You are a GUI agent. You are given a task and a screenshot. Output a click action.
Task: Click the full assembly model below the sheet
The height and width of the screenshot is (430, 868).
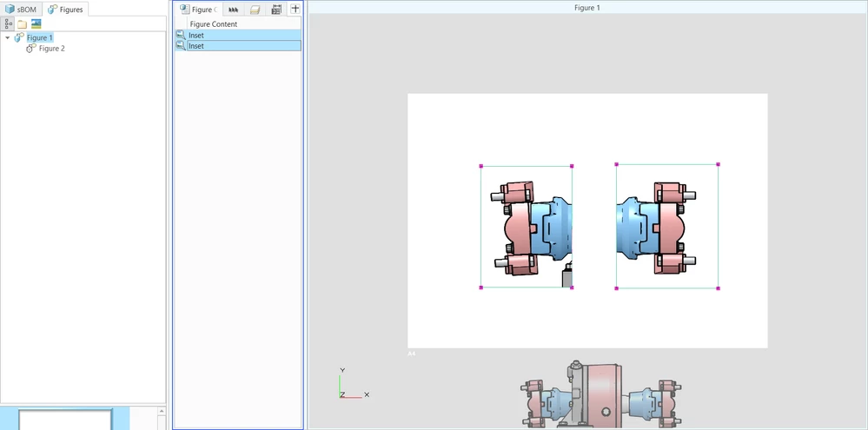click(601, 394)
